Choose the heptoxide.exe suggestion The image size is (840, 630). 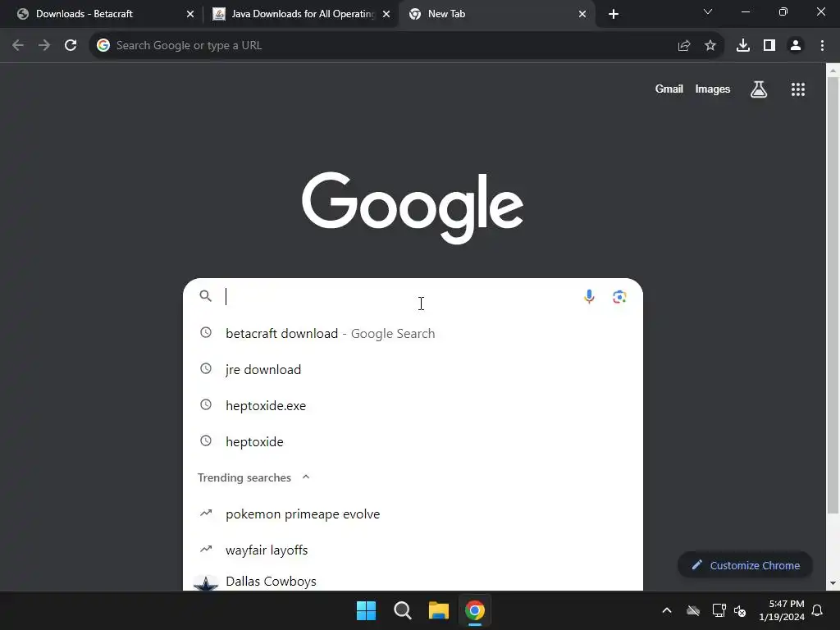click(x=413, y=405)
